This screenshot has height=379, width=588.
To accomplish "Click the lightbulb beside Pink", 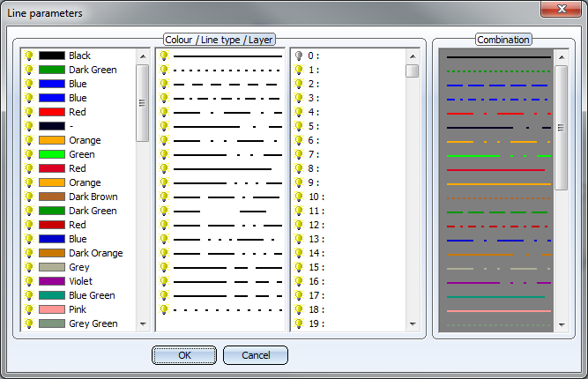I will coord(29,309).
